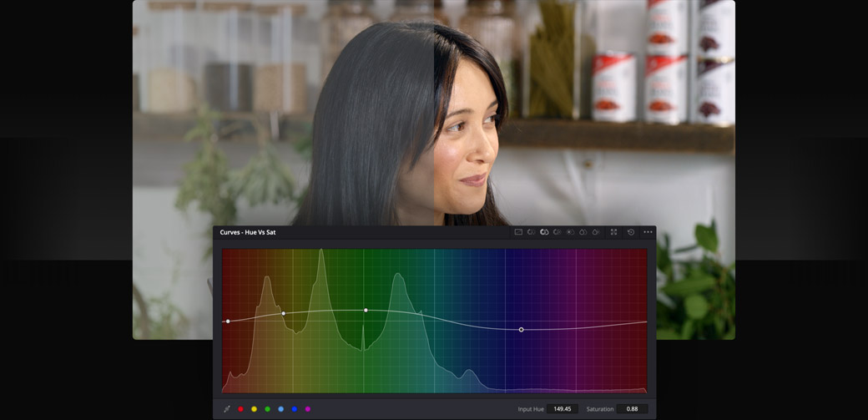Open the curves panel options menu

coord(648,232)
